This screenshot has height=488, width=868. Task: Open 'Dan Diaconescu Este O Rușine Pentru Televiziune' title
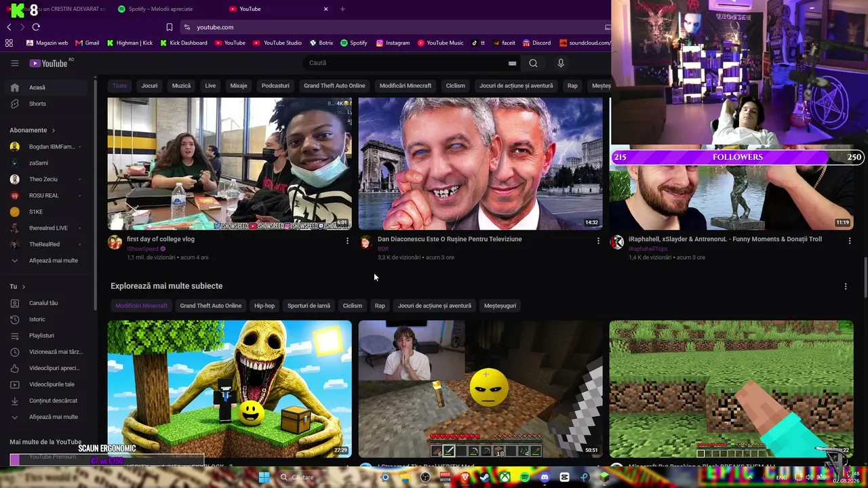[x=450, y=239]
